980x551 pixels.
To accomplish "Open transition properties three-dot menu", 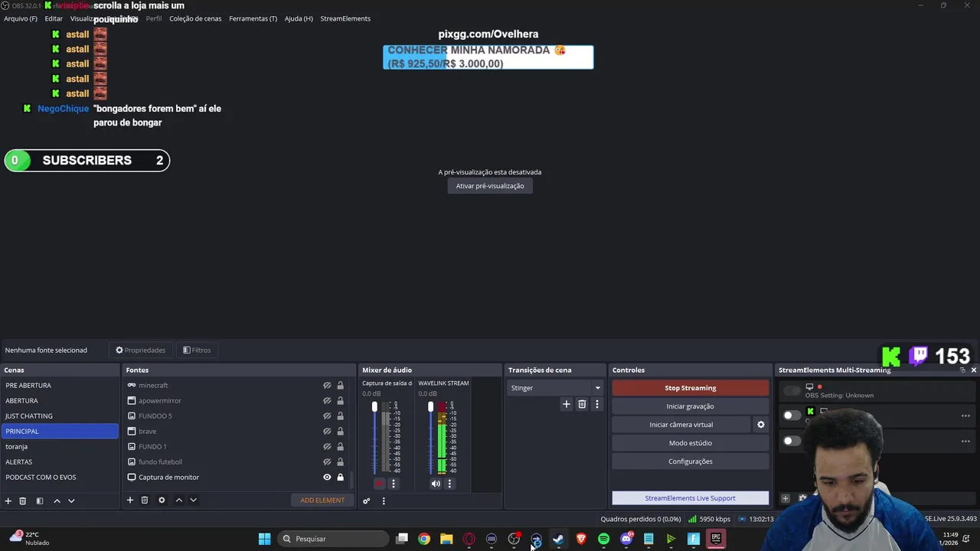I will click(597, 404).
